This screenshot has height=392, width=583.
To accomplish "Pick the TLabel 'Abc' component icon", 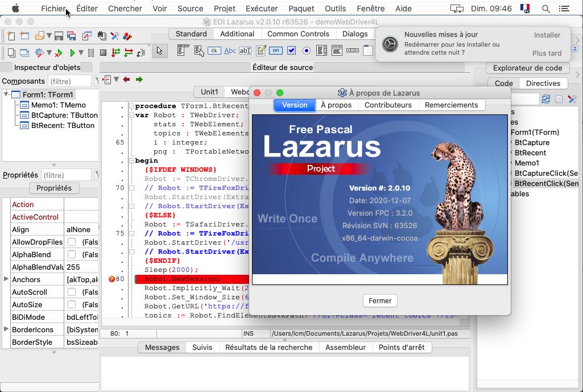I will pos(230,51).
